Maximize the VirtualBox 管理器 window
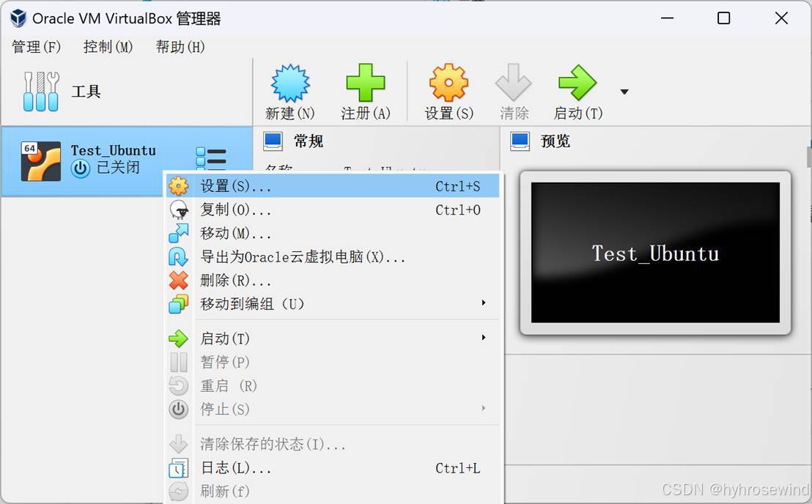 coord(723,18)
